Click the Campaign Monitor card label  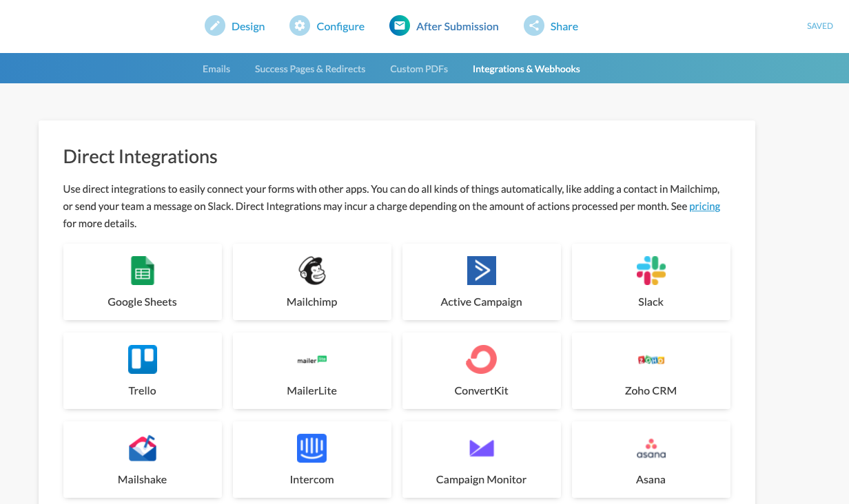482,479
